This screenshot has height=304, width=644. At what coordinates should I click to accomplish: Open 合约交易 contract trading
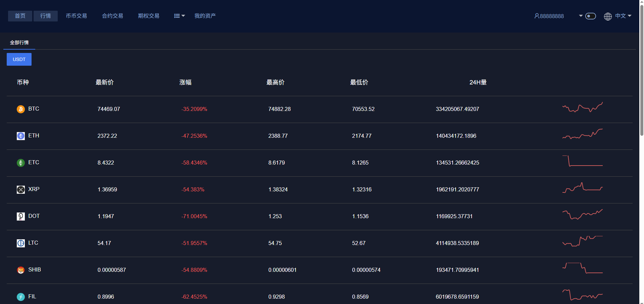click(113, 16)
